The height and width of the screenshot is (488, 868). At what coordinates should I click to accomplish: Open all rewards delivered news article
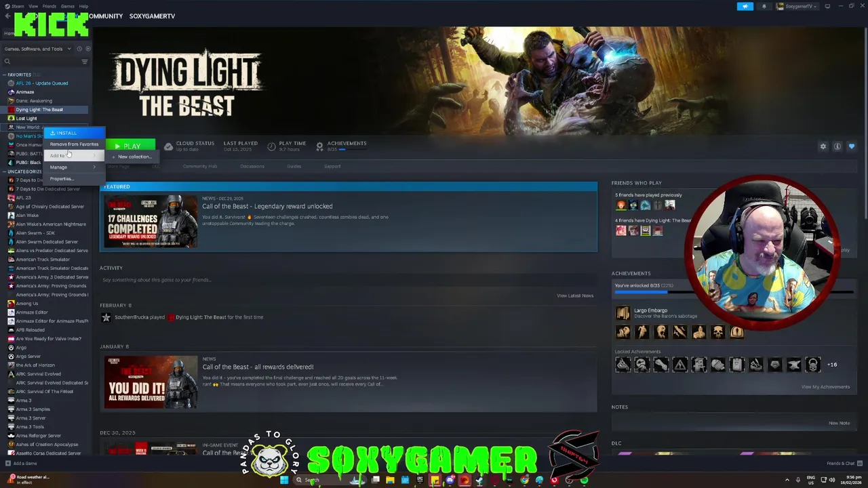[x=258, y=367]
